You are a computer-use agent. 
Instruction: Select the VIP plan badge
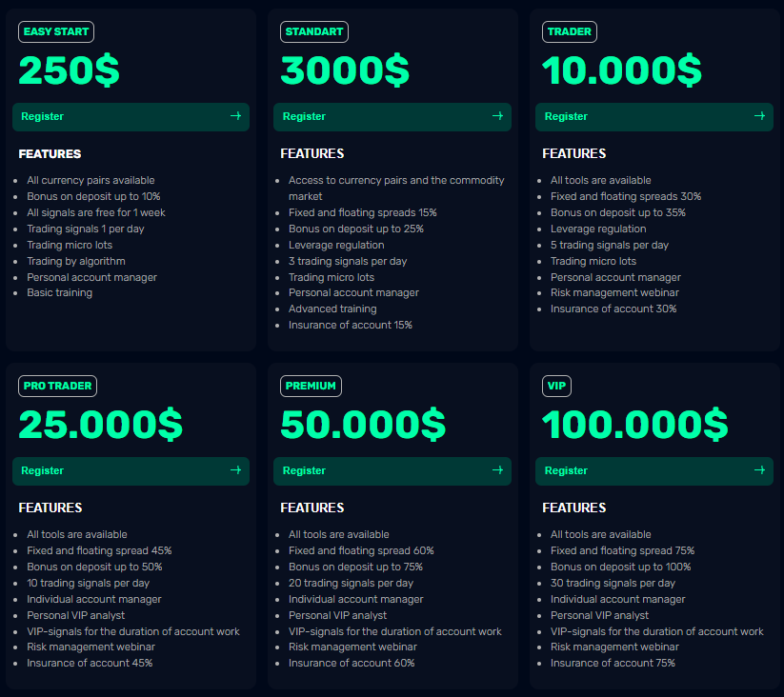[556, 386]
